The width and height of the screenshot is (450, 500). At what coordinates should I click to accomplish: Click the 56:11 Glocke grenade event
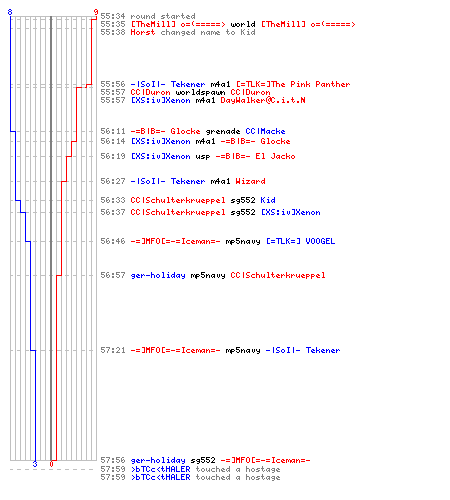click(193, 131)
